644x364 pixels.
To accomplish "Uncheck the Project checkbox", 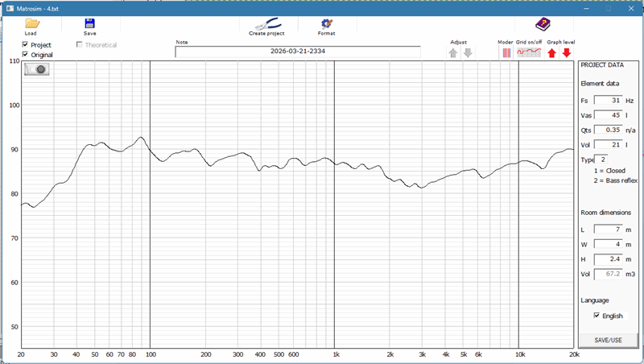I will pyautogui.click(x=25, y=45).
